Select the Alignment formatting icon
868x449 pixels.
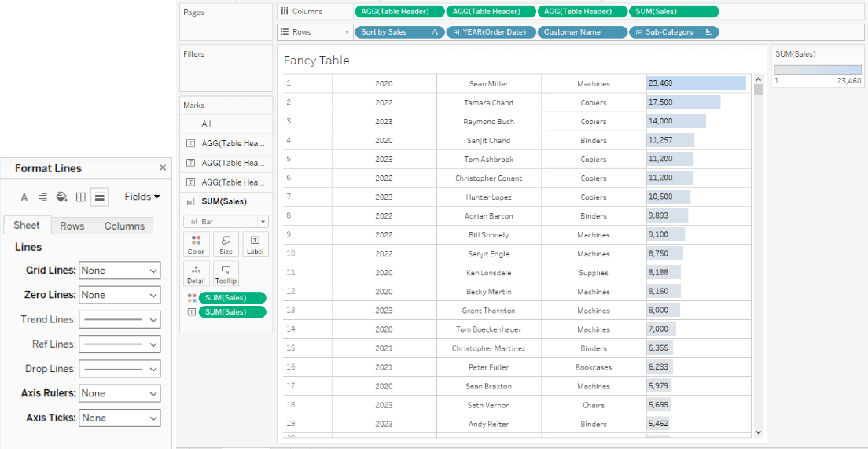(x=42, y=197)
